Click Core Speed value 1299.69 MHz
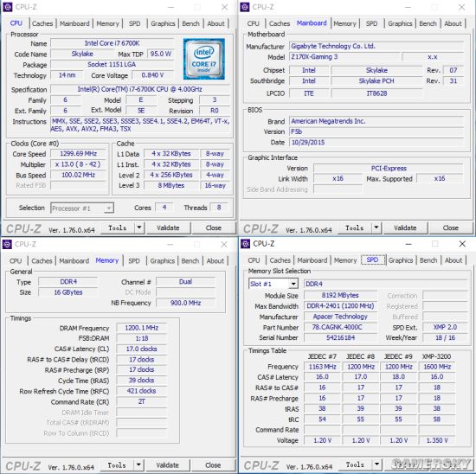 pyautogui.click(x=78, y=154)
